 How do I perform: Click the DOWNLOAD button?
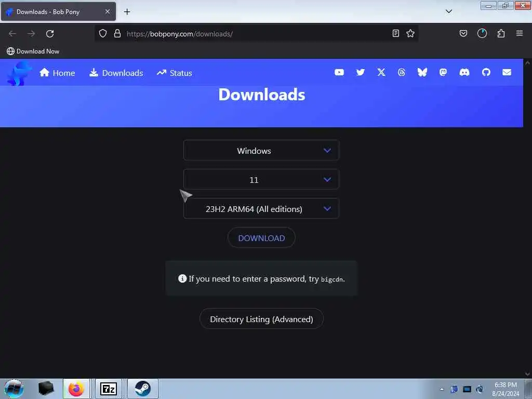(261, 238)
